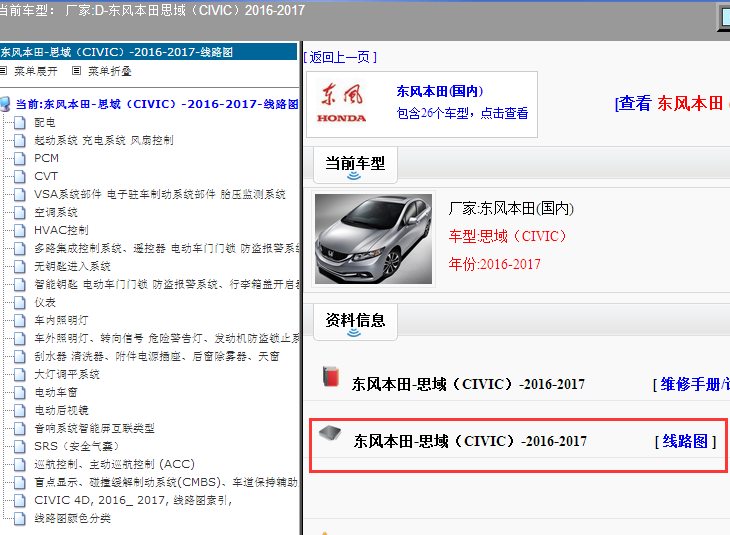Select the 资料信息 tab header
The height and width of the screenshot is (535, 730).
pos(355,322)
